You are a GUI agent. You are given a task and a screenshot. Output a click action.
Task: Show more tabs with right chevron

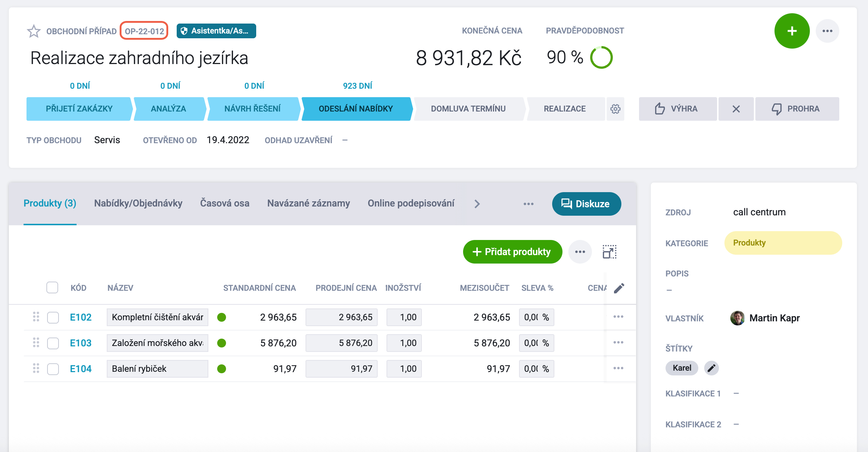(477, 204)
